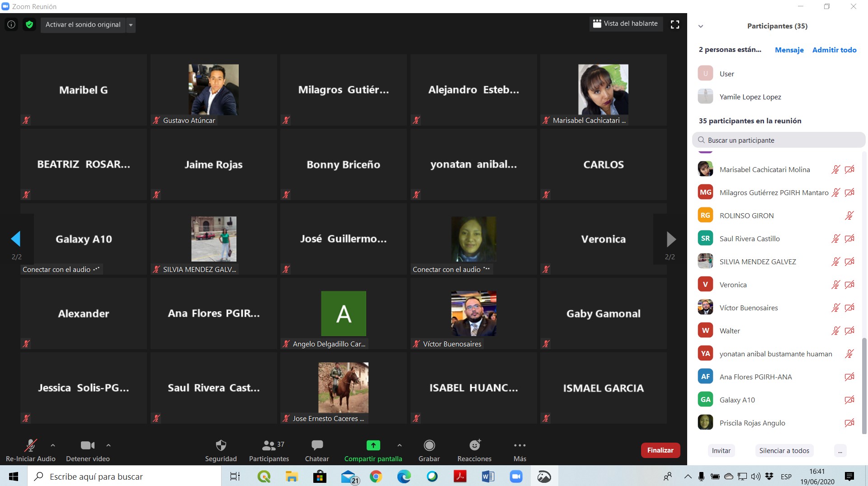Image resolution: width=868 pixels, height=486 pixels.
Task: Click the Buscar un participante search field
Action: (x=778, y=140)
